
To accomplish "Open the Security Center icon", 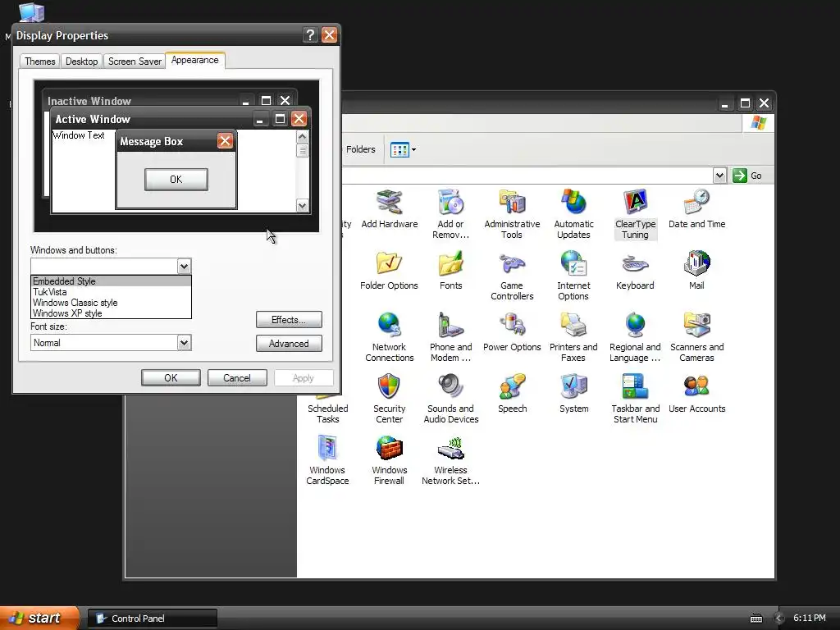I will 390,399.
